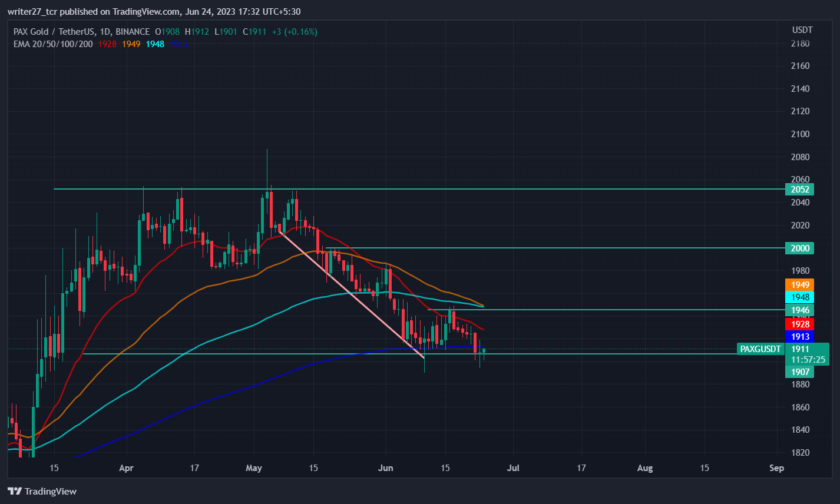The width and height of the screenshot is (840, 504).
Task: Click the 1907 support price tag
Action: [x=800, y=372]
